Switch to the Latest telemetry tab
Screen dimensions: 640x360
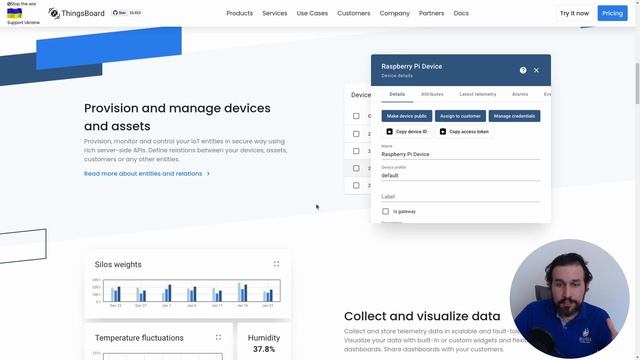coord(478,94)
